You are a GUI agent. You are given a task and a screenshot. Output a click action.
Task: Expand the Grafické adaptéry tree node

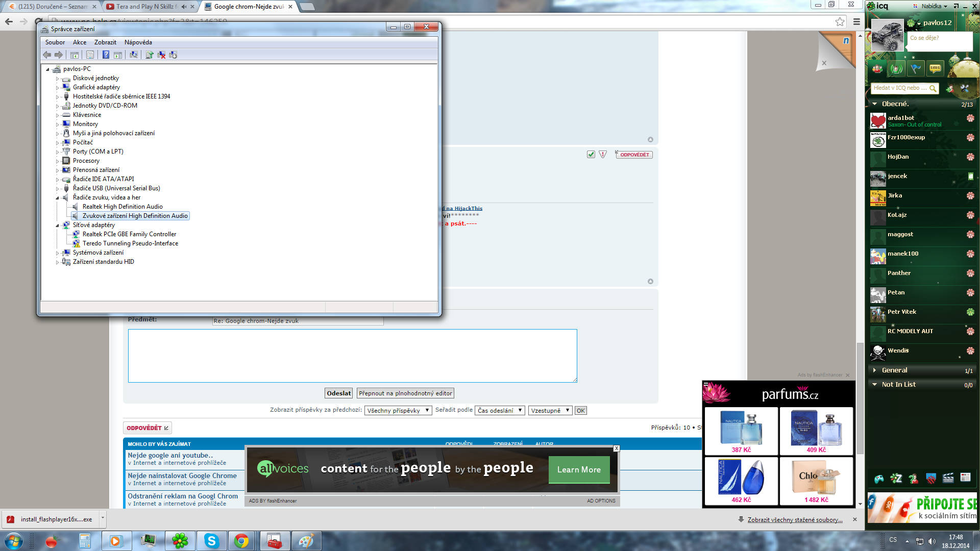click(x=58, y=87)
